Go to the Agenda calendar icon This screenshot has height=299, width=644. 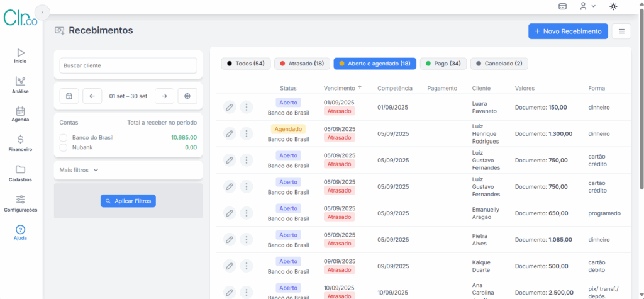(x=20, y=111)
